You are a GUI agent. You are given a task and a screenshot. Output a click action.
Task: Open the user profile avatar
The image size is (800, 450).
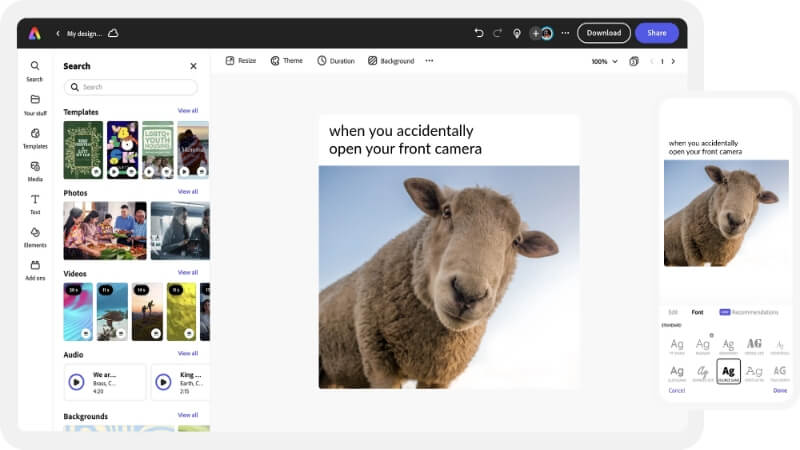547,33
